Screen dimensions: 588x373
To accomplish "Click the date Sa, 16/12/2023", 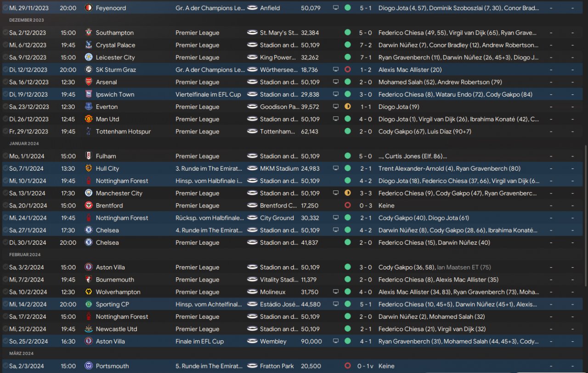I will coord(28,82).
